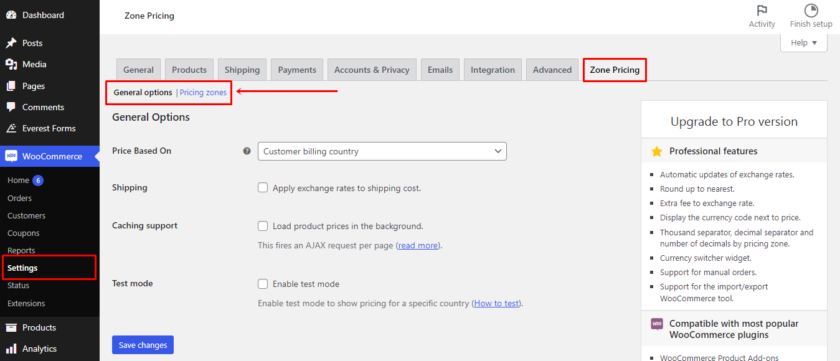Image resolution: width=840 pixels, height=361 pixels.
Task: Open Customers in the sidebar
Action: pyautogui.click(x=26, y=216)
